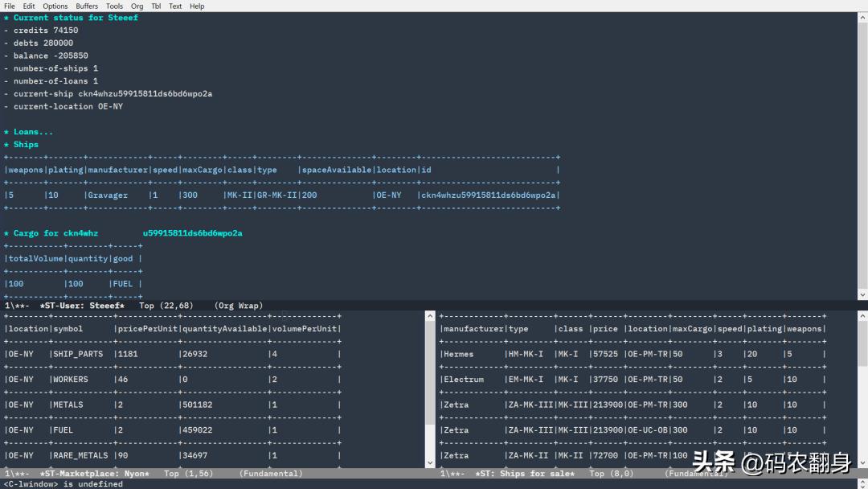
Task: Open the Text menu in menu bar
Action: [175, 6]
